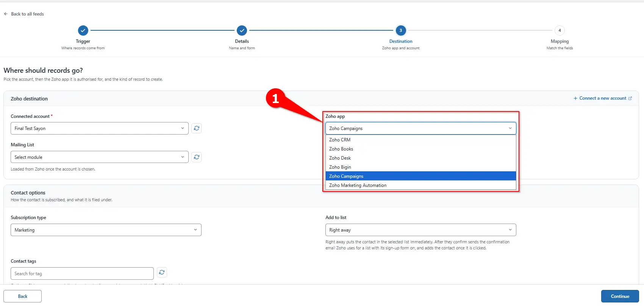Choose Zoho Books option
Screen dimensions: 644x307
[x=420, y=149]
